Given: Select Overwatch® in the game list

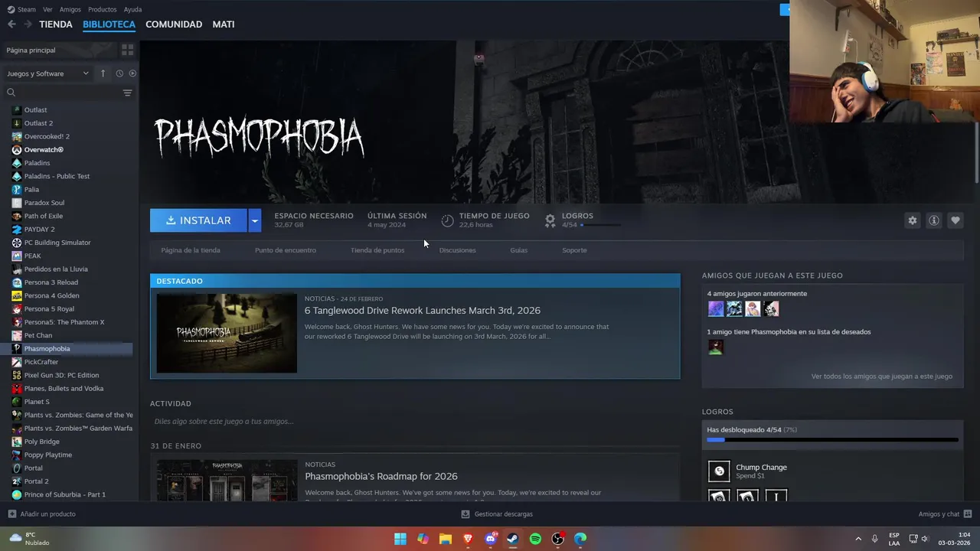Looking at the screenshot, I should point(44,149).
